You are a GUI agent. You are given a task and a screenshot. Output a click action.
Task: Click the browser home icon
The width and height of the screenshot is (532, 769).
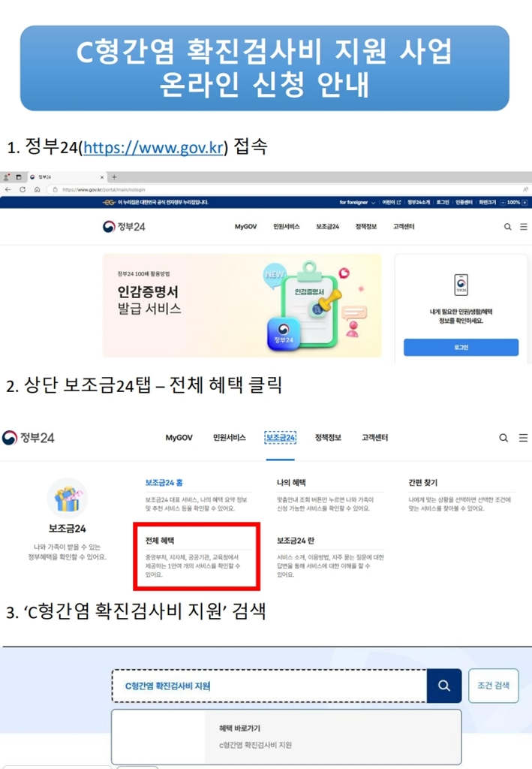coord(38,189)
